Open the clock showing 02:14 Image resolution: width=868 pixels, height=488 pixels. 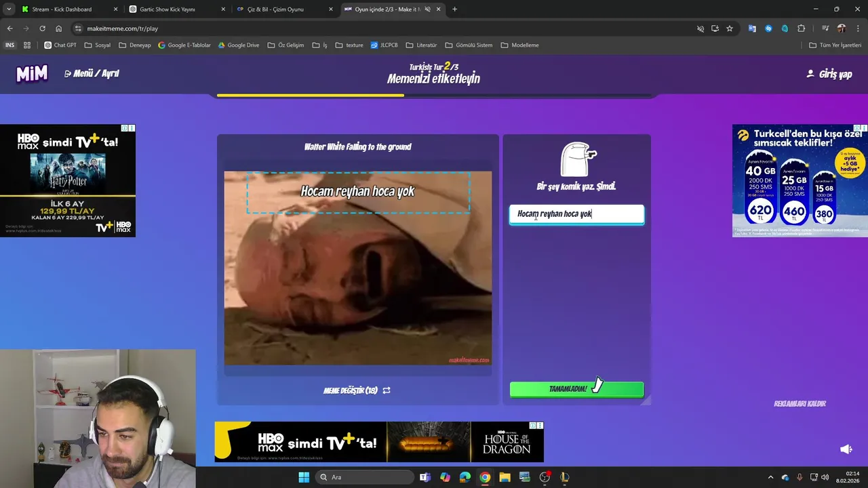(x=848, y=477)
